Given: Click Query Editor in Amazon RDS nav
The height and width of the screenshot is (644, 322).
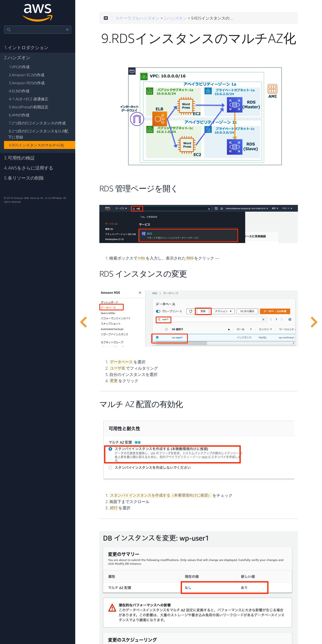Looking at the screenshot, I should click(x=108, y=313).
